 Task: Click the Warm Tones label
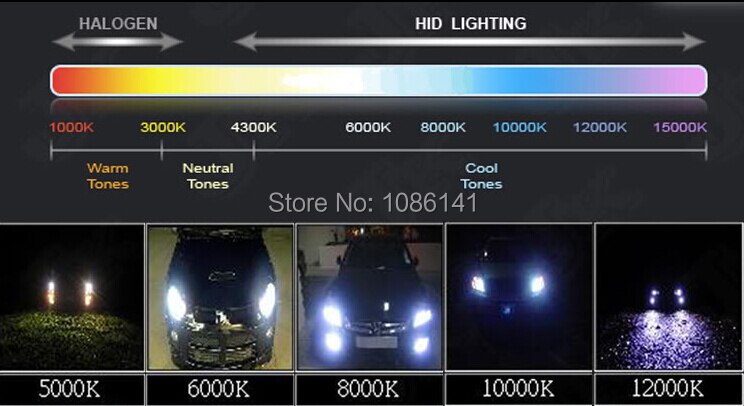[108, 176]
